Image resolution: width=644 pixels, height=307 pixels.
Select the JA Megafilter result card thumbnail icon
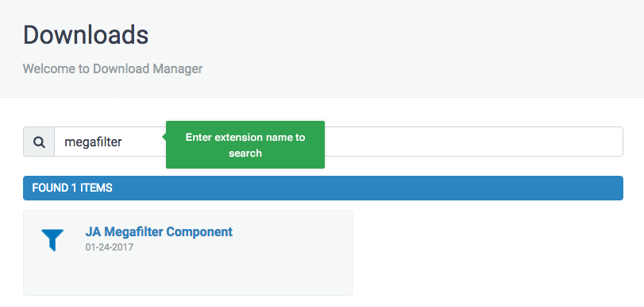pos(52,240)
